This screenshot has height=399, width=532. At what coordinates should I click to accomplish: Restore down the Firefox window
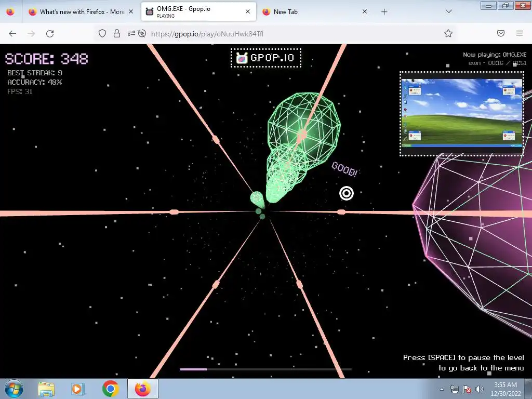(x=506, y=5)
